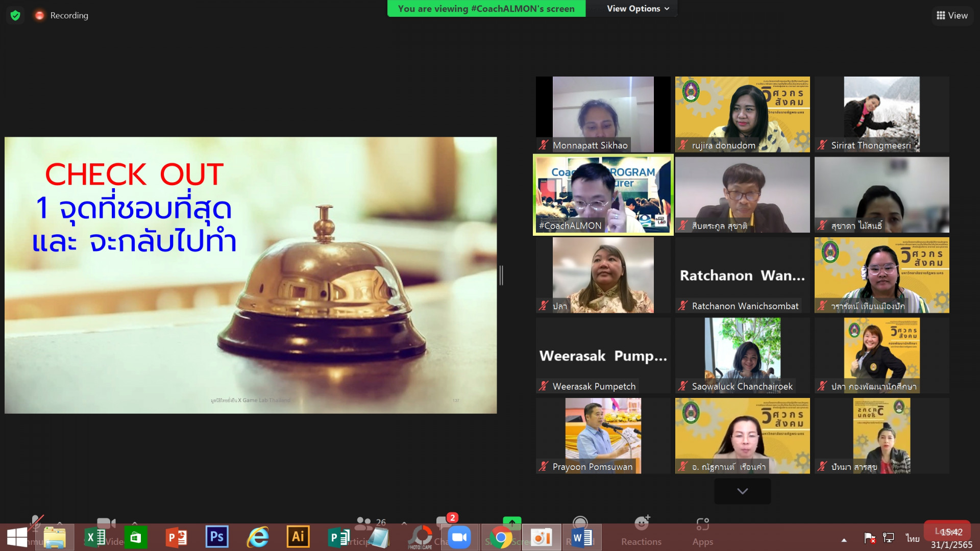This screenshot has width=980, height=551.
Task: Launch Photoshop from the taskbar
Action: tap(217, 537)
